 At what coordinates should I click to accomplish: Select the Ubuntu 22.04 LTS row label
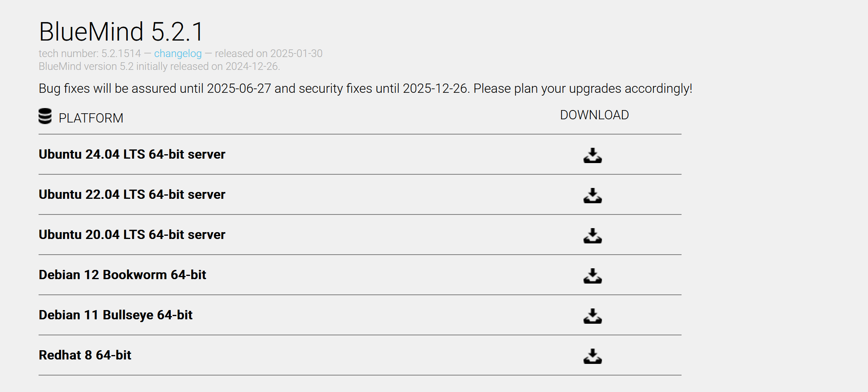132,194
